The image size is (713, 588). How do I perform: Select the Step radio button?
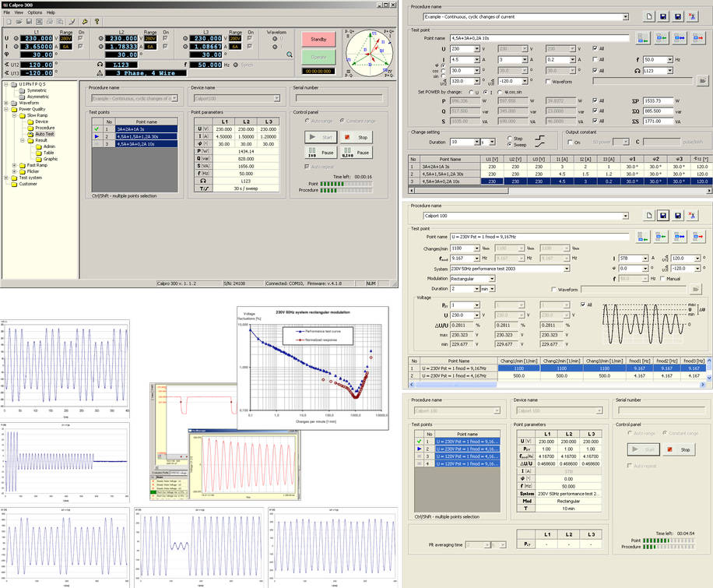509,139
